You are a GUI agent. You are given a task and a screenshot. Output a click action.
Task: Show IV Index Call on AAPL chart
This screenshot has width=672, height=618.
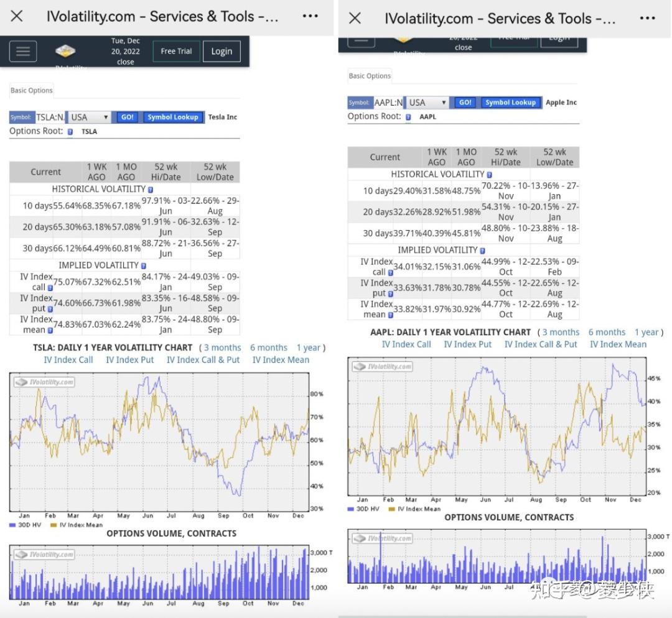[406, 344]
